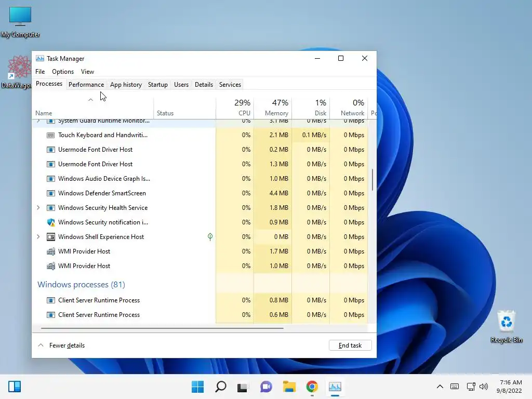The height and width of the screenshot is (399, 532).
Task: Launch Google Chrome from the taskbar
Action: (x=312, y=387)
